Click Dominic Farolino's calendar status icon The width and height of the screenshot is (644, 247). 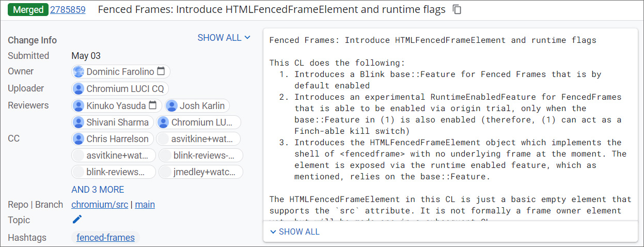click(161, 72)
